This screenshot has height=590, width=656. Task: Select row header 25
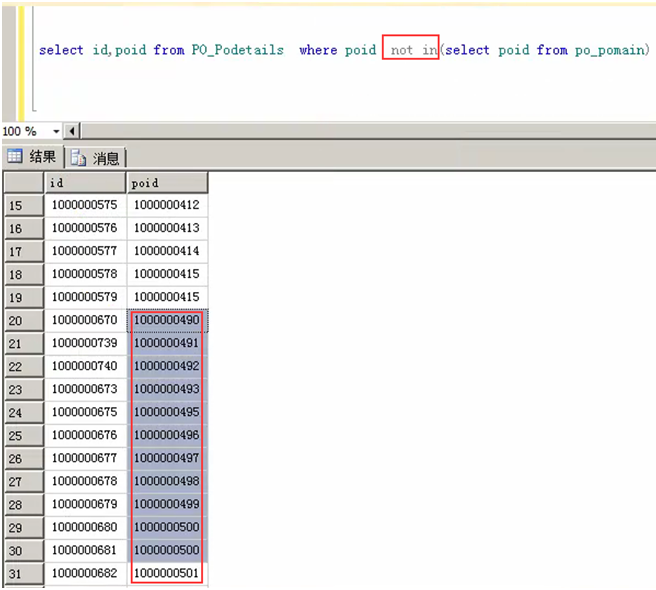(x=24, y=436)
